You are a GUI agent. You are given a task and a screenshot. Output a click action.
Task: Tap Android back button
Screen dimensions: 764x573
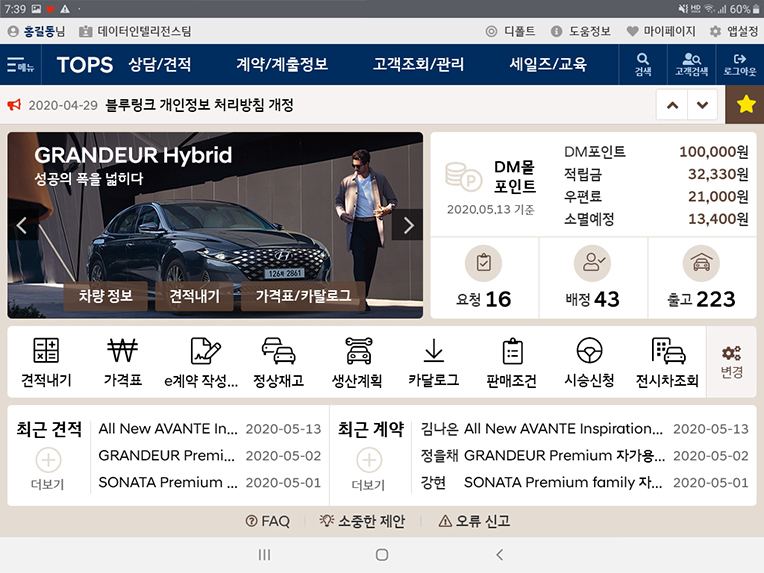click(499, 554)
